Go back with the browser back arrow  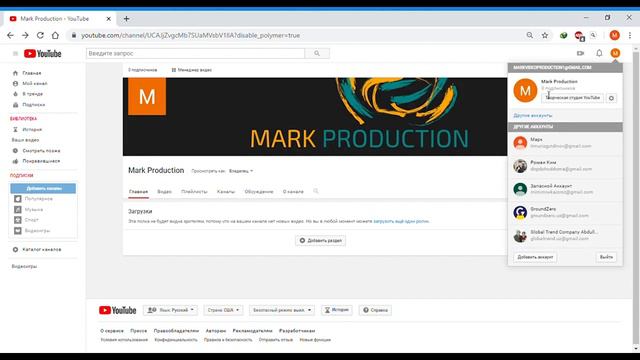click(x=10, y=36)
